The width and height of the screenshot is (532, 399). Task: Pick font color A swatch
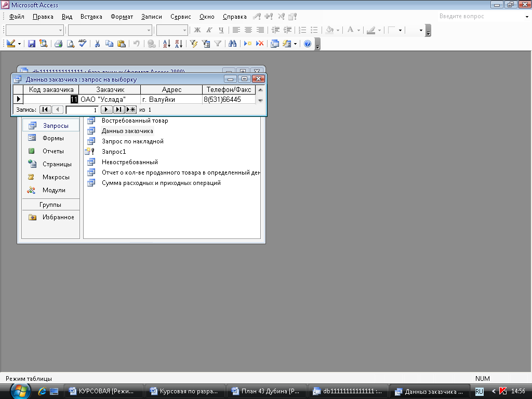click(351, 30)
